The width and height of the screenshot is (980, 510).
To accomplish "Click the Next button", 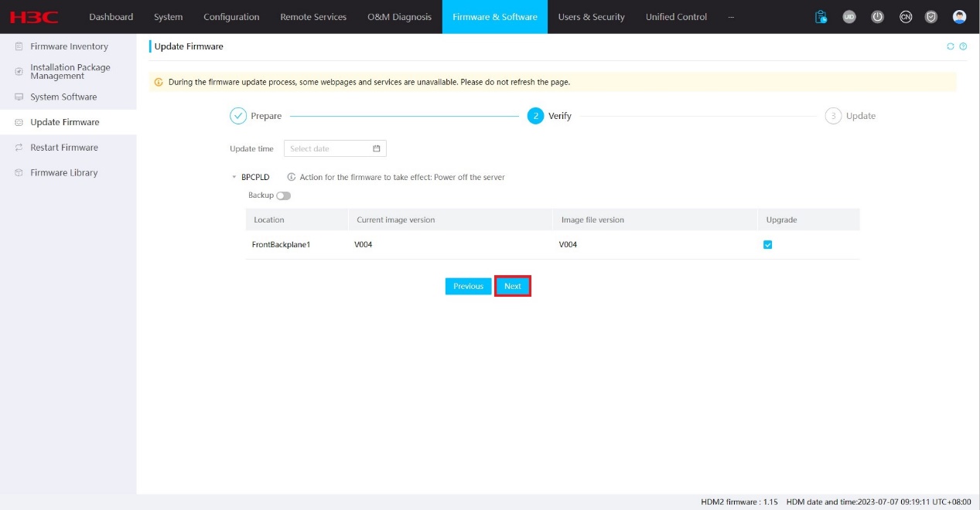I will click(513, 286).
